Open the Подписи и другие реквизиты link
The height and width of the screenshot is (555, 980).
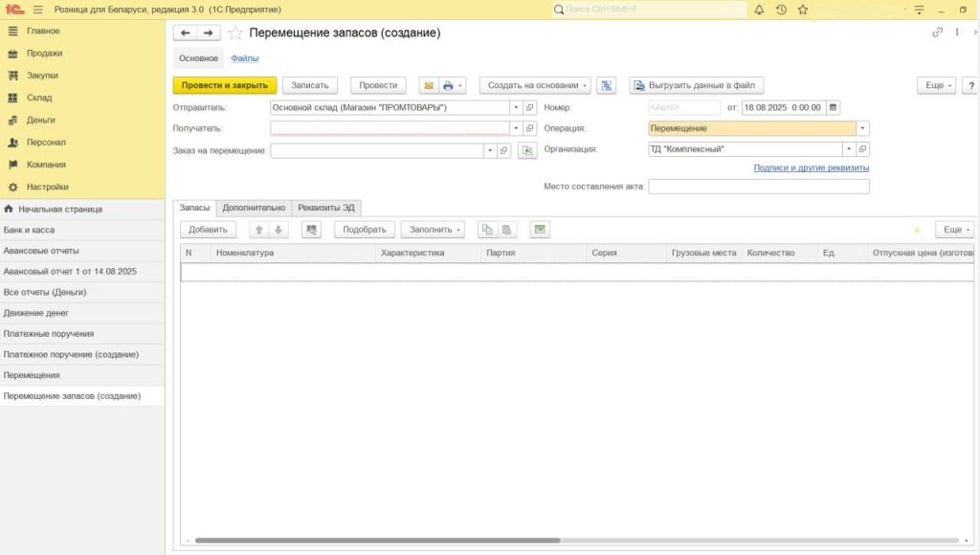point(811,167)
